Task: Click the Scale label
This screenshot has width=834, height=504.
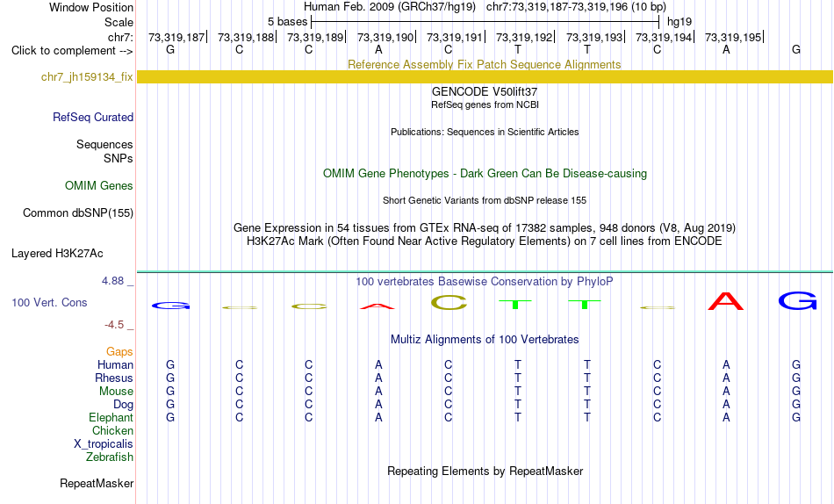Action: point(119,22)
